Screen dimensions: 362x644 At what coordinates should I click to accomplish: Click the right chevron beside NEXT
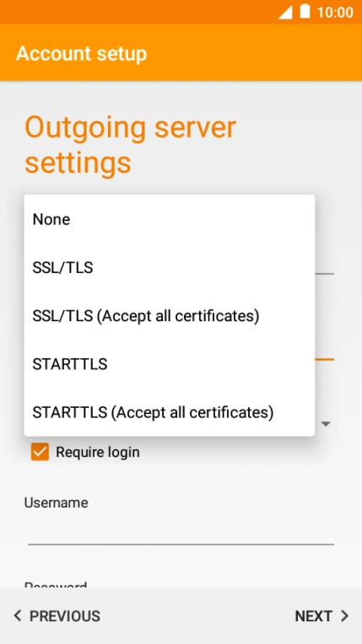point(345,615)
